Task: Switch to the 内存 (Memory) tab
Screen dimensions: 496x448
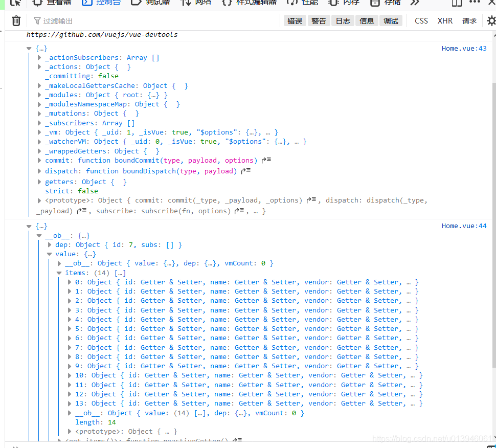Action: pyautogui.click(x=344, y=3)
